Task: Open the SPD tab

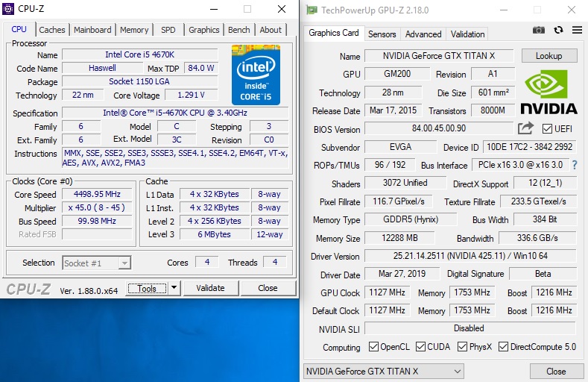Action: pyautogui.click(x=168, y=30)
